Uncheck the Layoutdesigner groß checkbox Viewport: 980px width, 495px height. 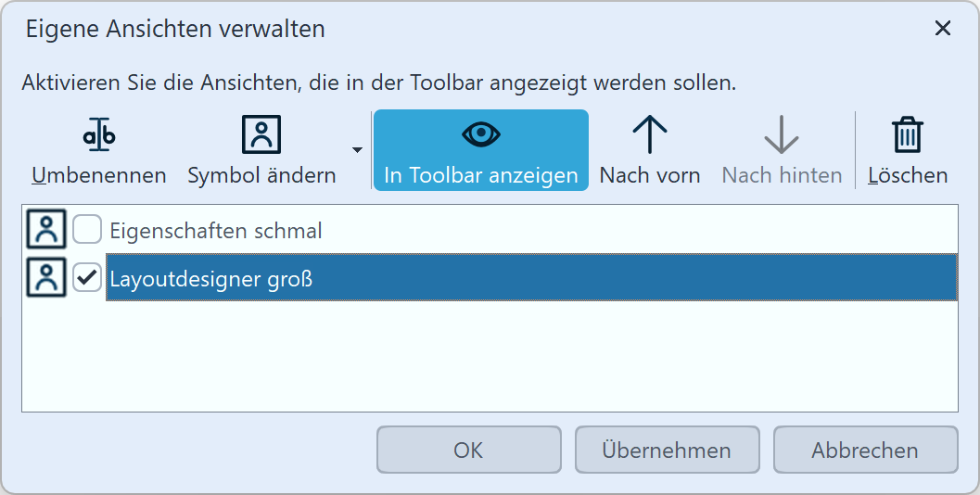coord(87,277)
